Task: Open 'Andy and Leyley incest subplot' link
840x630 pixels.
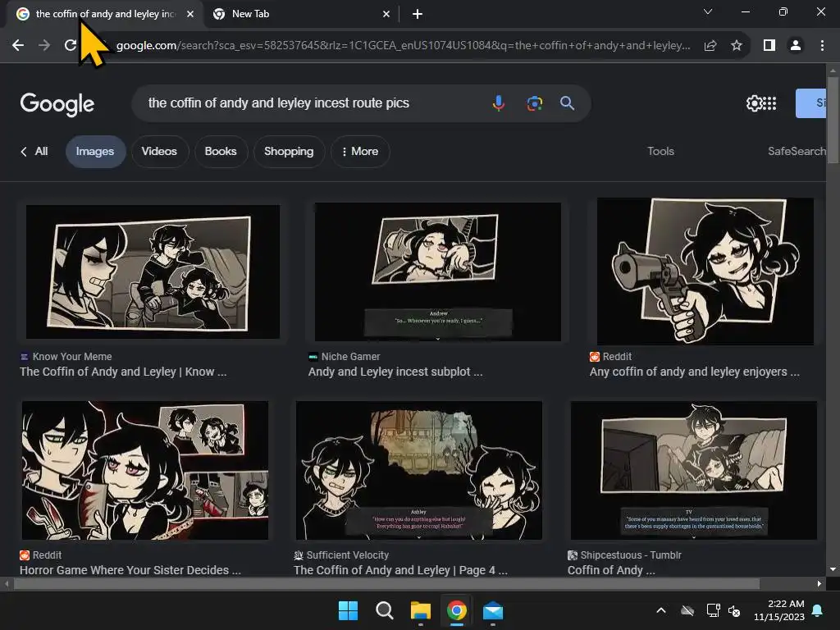Action: [x=395, y=372]
